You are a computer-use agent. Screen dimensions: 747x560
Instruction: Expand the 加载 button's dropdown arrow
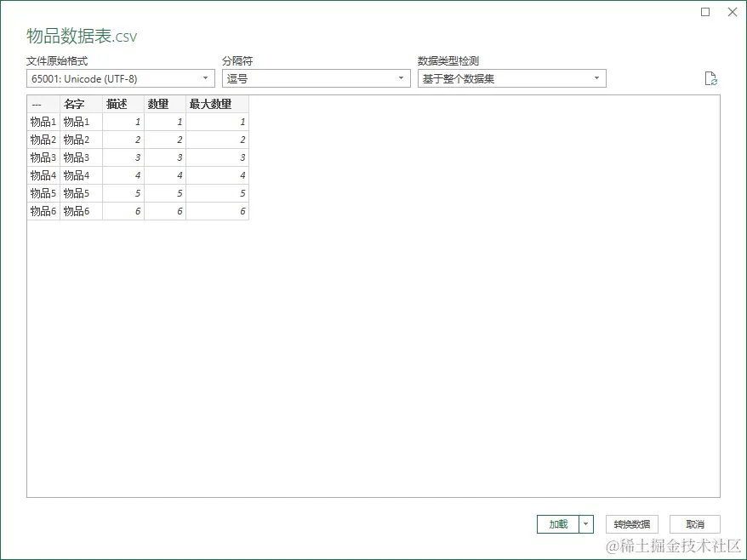pyautogui.click(x=584, y=524)
